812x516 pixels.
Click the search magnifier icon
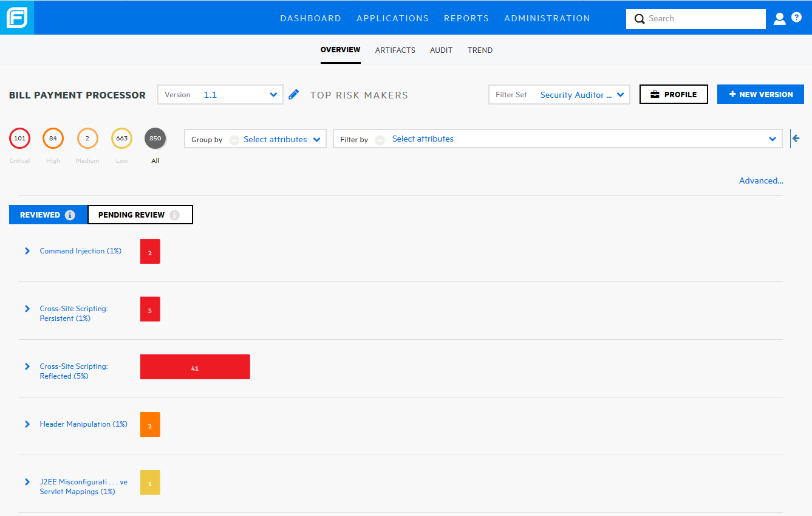coord(640,19)
